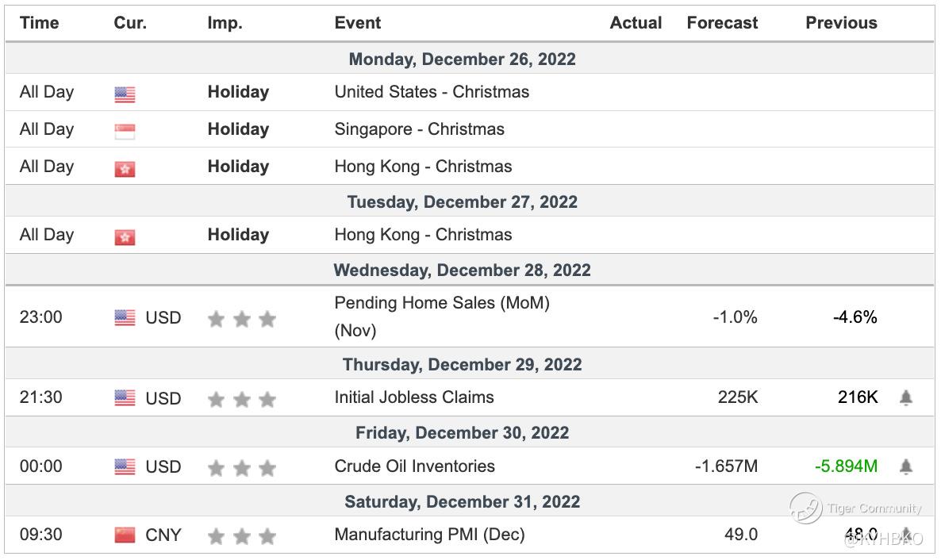
Task: Click the importance stars for Manufacturing PMI
Action: click(x=241, y=537)
